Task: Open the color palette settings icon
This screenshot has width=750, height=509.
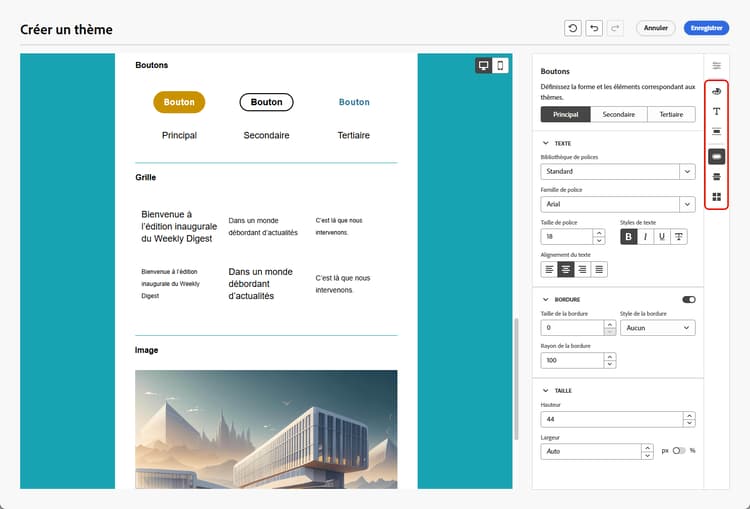Action: click(716, 91)
